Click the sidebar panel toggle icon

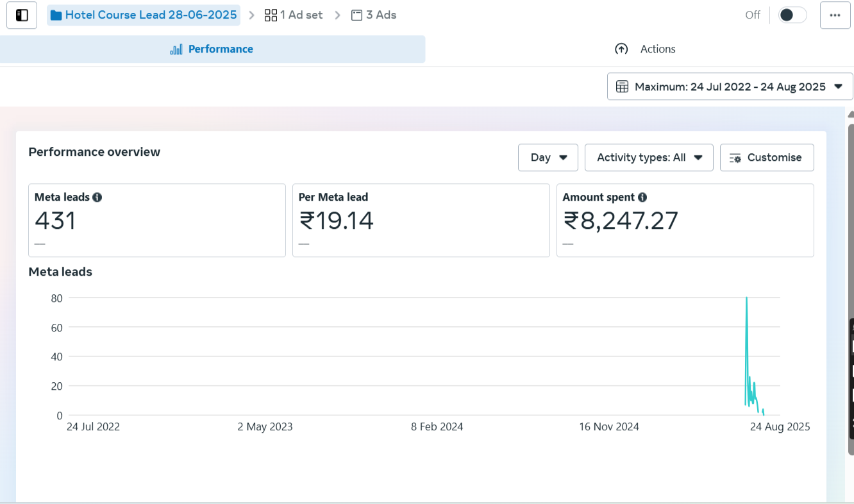click(x=22, y=15)
